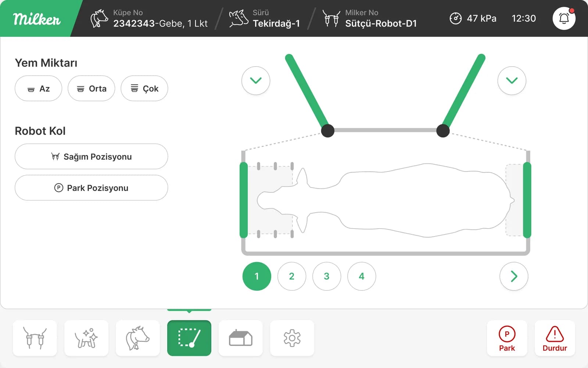Select teat position 1
The width and height of the screenshot is (588, 368).
(257, 276)
